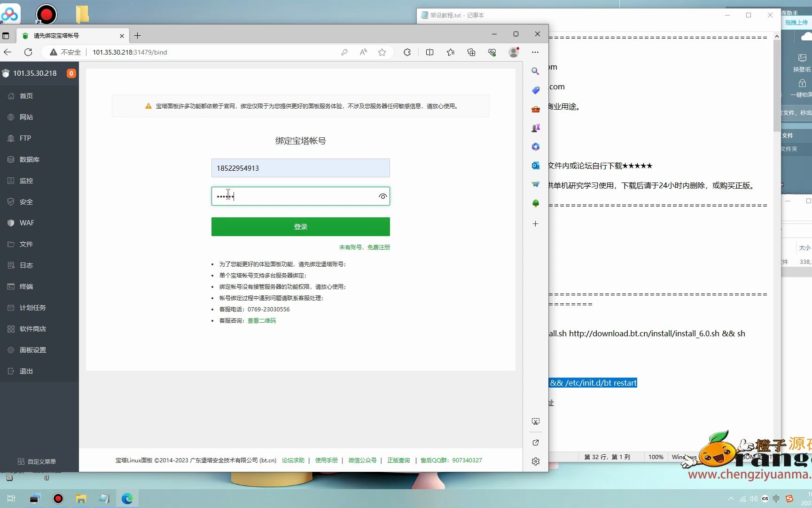
Task: Open the Favorites list icon
Action: (x=451, y=52)
